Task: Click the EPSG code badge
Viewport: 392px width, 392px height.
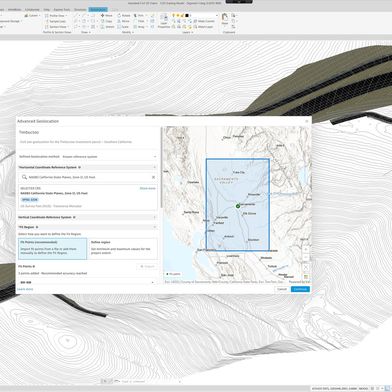Action: pos(30,200)
